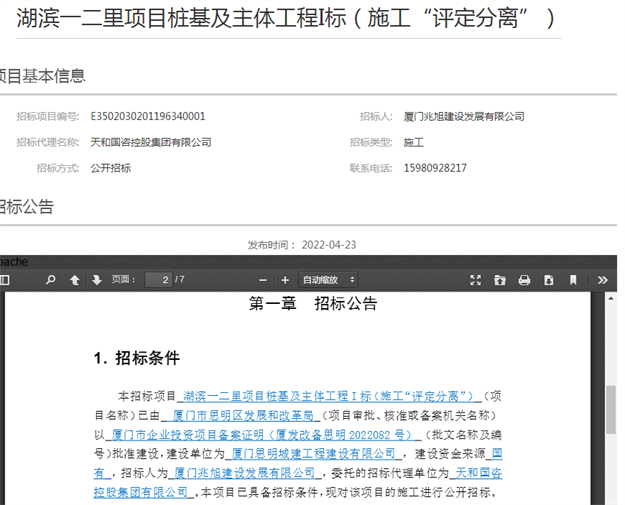Click the page number input field

click(x=158, y=280)
